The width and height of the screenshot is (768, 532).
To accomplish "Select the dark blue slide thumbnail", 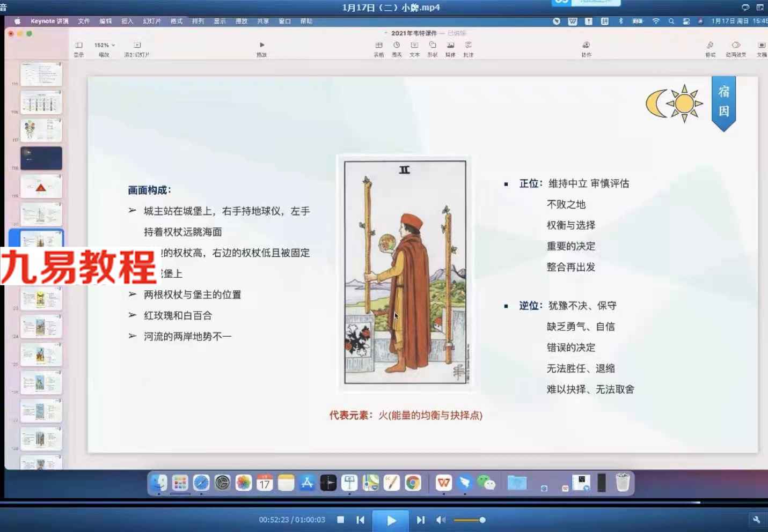I will [41, 158].
